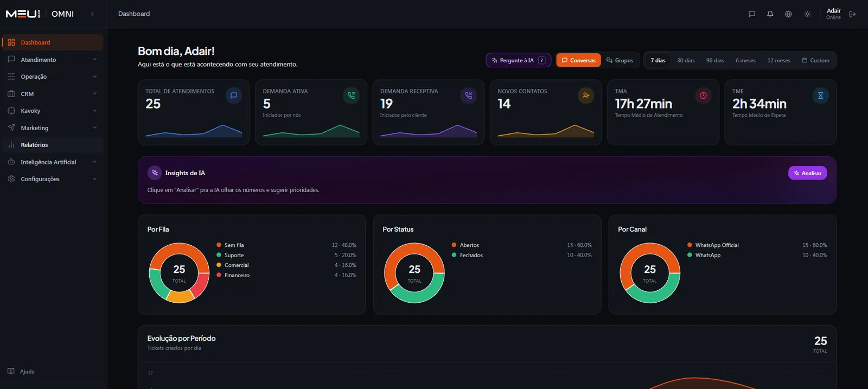Click the Por Fila donut chart
This screenshot has height=389, width=868.
coord(179,273)
